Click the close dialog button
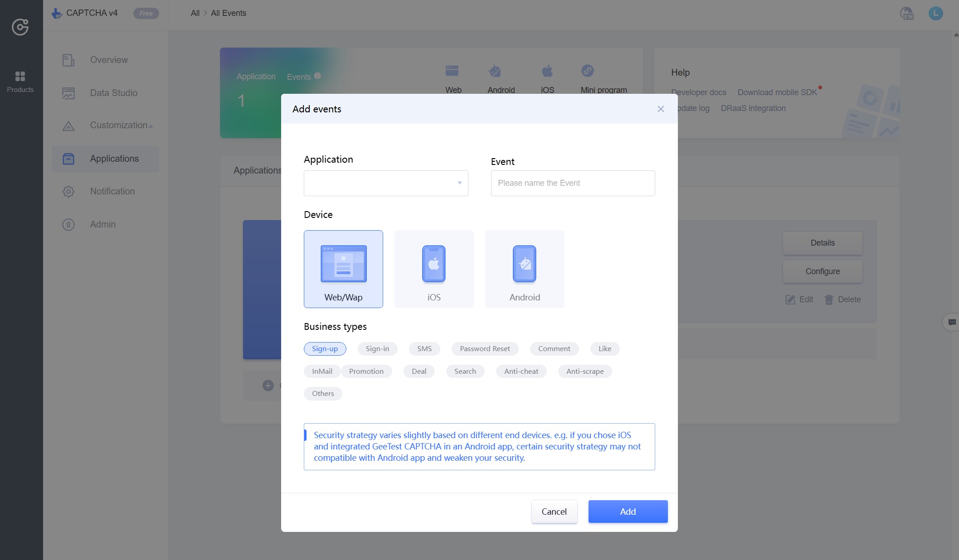The width and height of the screenshot is (959, 560). 661,109
